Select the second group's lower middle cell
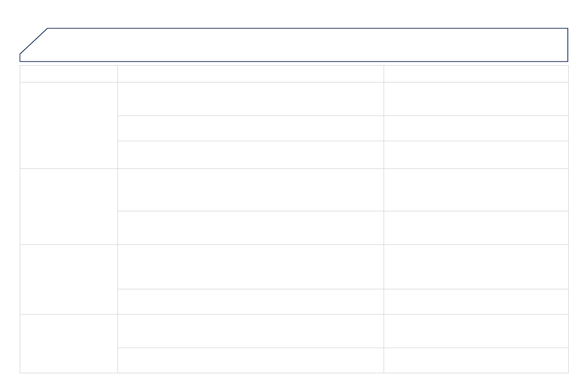The width and height of the screenshot is (588, 392). (251, 228)
